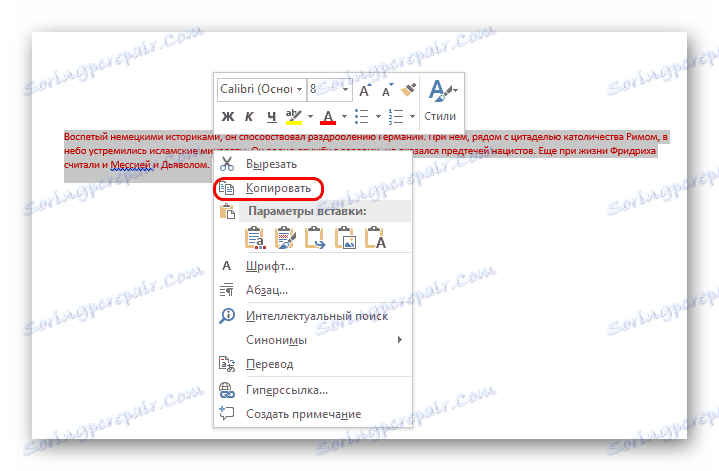
Task: Open the font color dropdown arrow
Action: pos(344,116)
